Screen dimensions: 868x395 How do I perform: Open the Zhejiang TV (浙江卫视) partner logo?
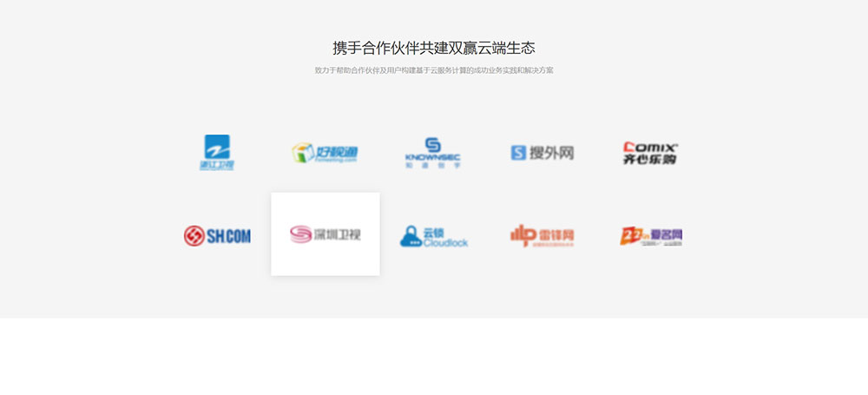pyautogui.click(x=217, y=152)
